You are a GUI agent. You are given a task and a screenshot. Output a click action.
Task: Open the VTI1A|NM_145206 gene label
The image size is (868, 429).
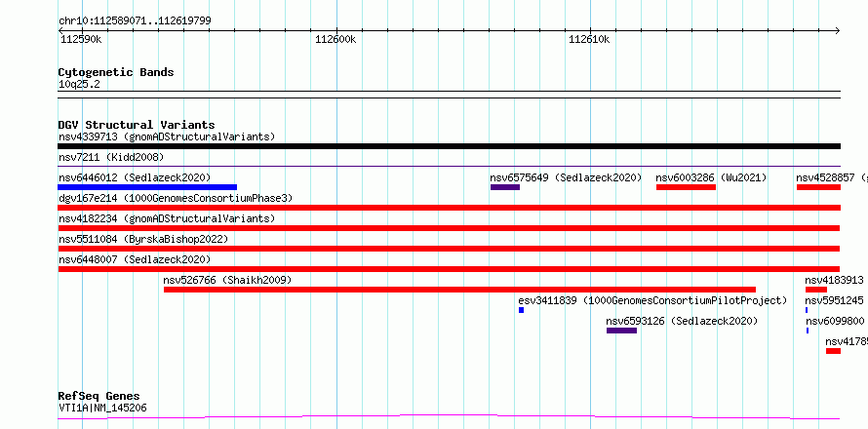[x=102, y=409]
